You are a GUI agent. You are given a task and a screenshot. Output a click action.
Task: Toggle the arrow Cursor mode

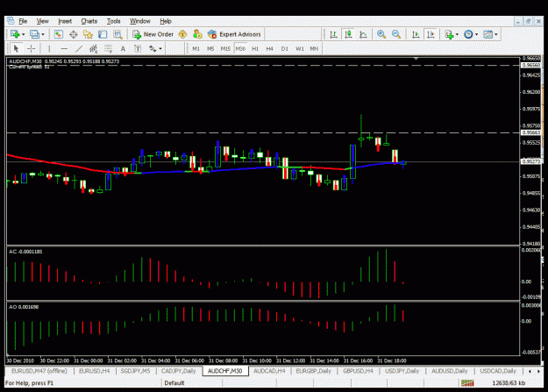pyautogui.click(x=16, y=48)
